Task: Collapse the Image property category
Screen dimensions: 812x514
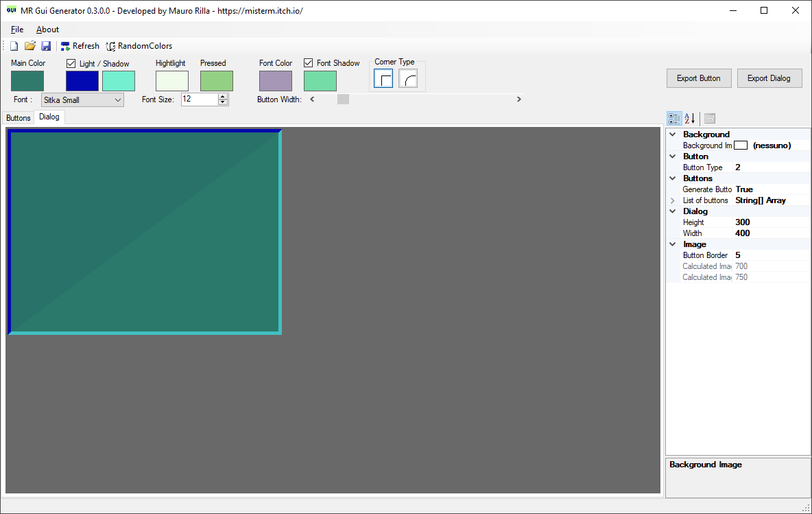Action: click(x=673, y=244)
